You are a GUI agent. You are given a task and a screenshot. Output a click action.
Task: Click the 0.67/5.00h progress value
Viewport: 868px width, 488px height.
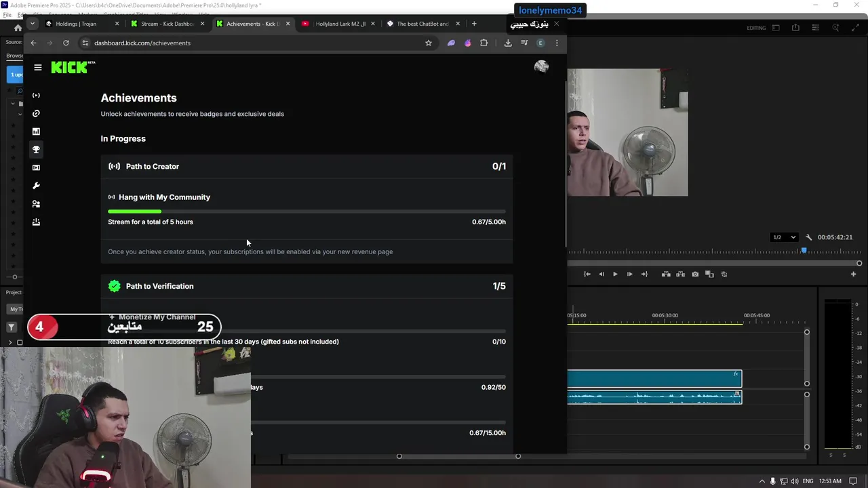pos(489,222)
